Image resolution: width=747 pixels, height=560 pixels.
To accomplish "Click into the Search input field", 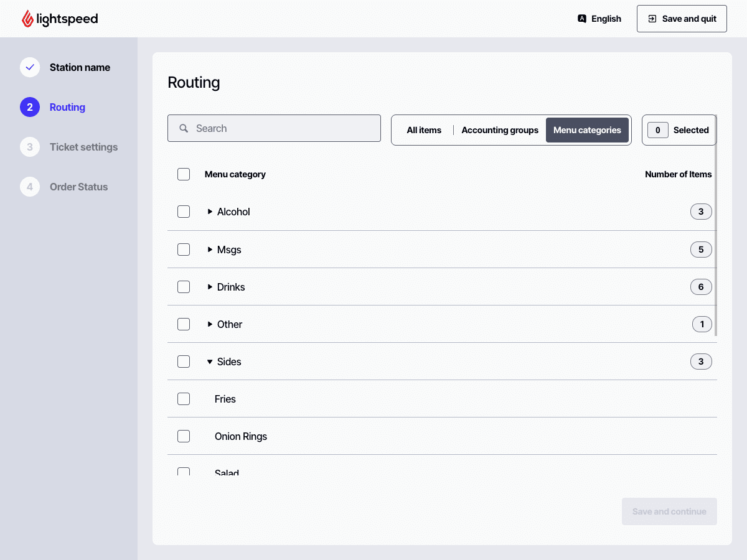I will tap(274, 128).
